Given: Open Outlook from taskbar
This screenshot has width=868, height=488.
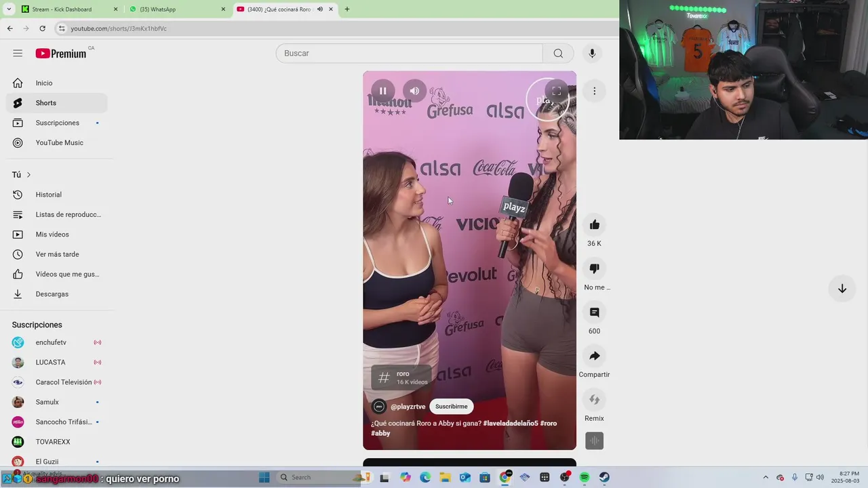Looking at the screenshot, I should click(x=465, y=477).
